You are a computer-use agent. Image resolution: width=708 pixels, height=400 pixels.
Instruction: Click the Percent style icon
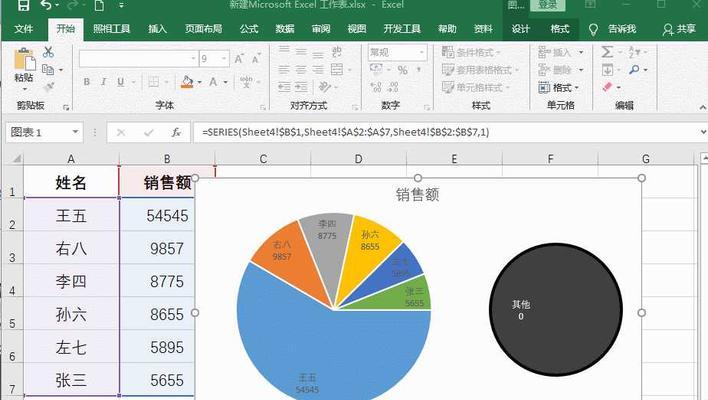403,70
